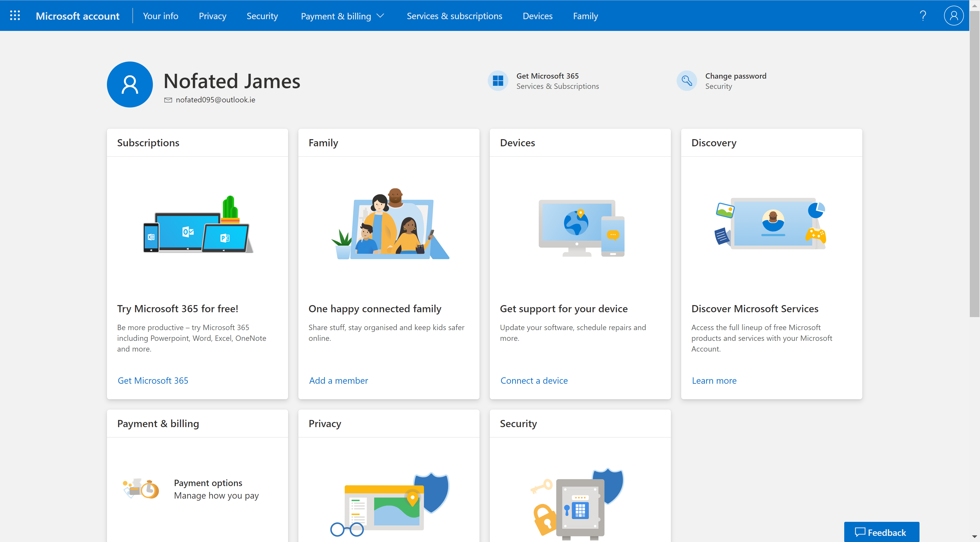
Task: Click the Feedback button
Action: click(881, 532)
